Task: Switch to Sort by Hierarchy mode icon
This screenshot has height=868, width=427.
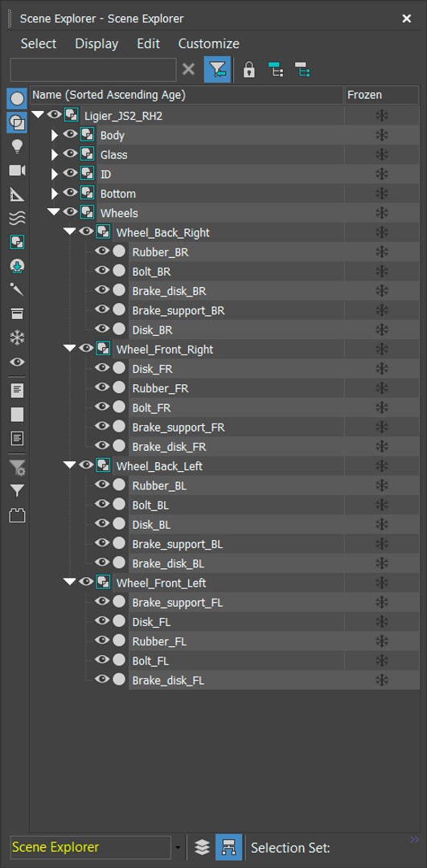Action: pyautogui.click(x=228, y=847)
